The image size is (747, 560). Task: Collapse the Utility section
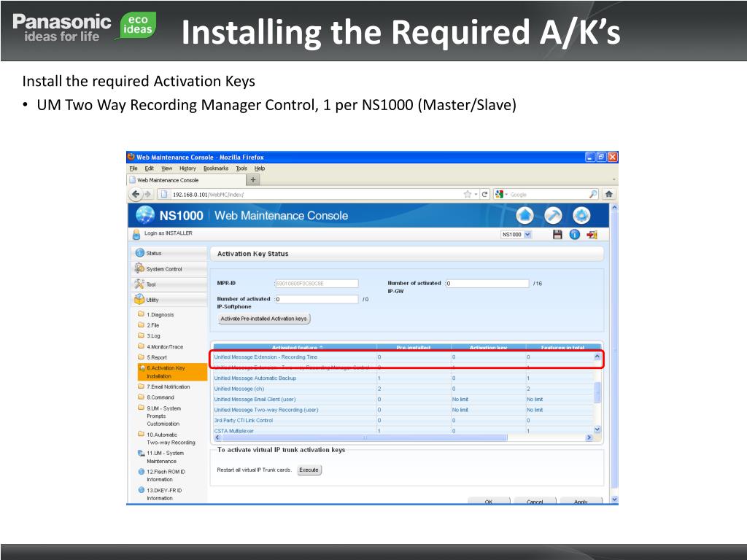click(x=169, y=300)
